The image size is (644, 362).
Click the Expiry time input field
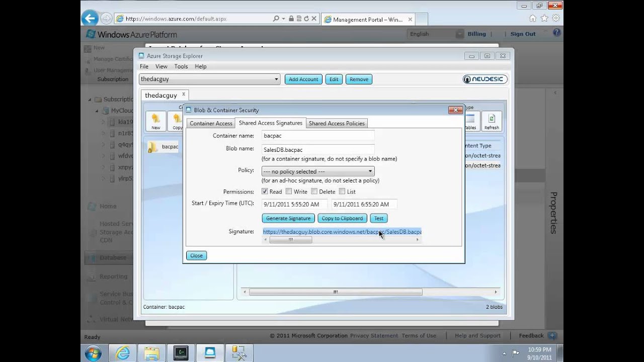(364, 204)
